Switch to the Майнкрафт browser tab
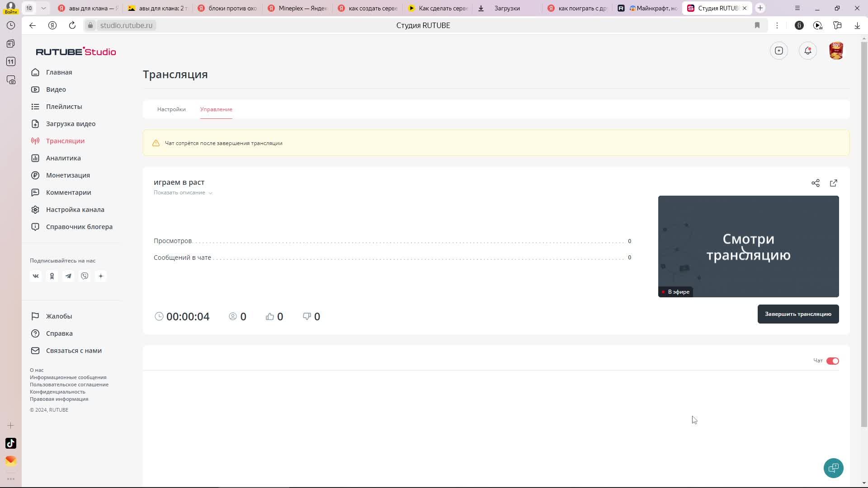 point(648,8)
